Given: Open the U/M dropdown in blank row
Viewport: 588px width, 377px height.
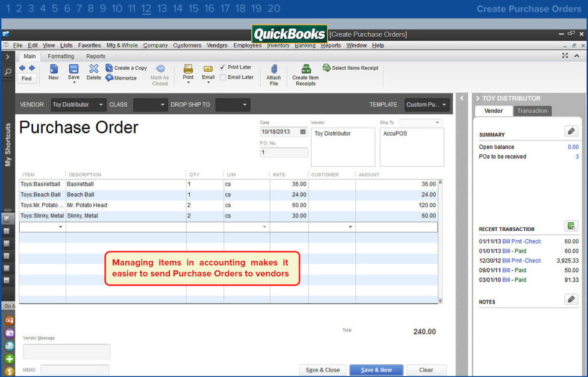Looking at the screenshot, I should tap(264, 226).
